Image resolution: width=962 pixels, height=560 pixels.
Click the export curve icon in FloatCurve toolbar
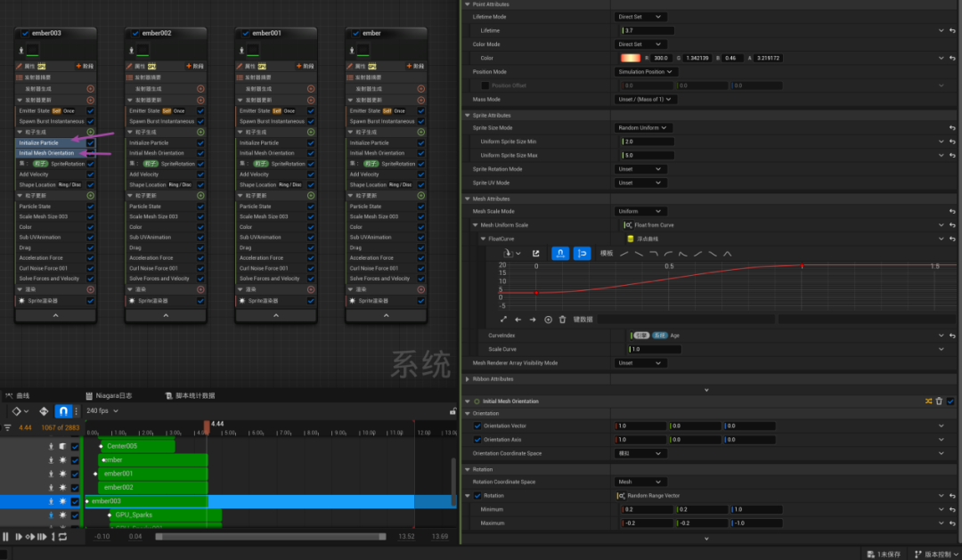(535, 254)
